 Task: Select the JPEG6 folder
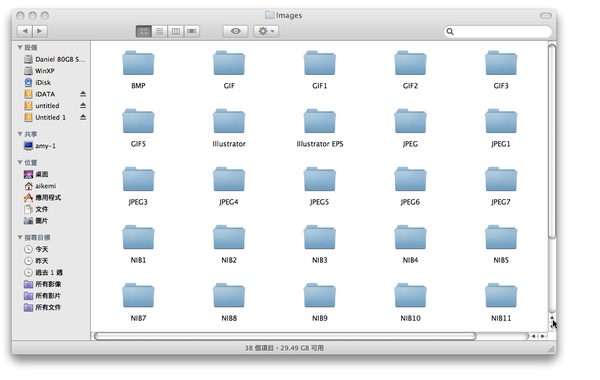410,179
